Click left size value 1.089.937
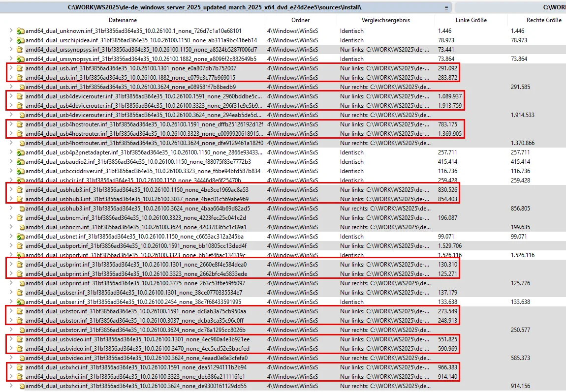Viewport: 566px width, 392px height. click(x=450, y=96)
